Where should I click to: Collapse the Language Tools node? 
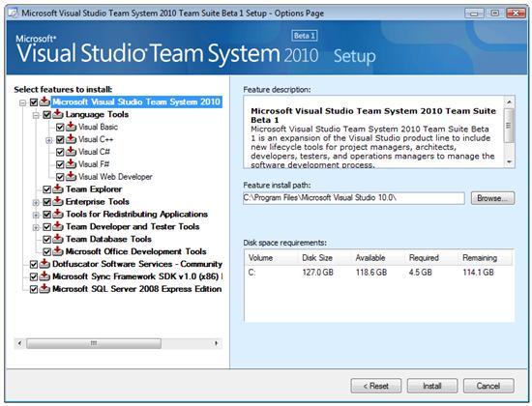[36, 115]
